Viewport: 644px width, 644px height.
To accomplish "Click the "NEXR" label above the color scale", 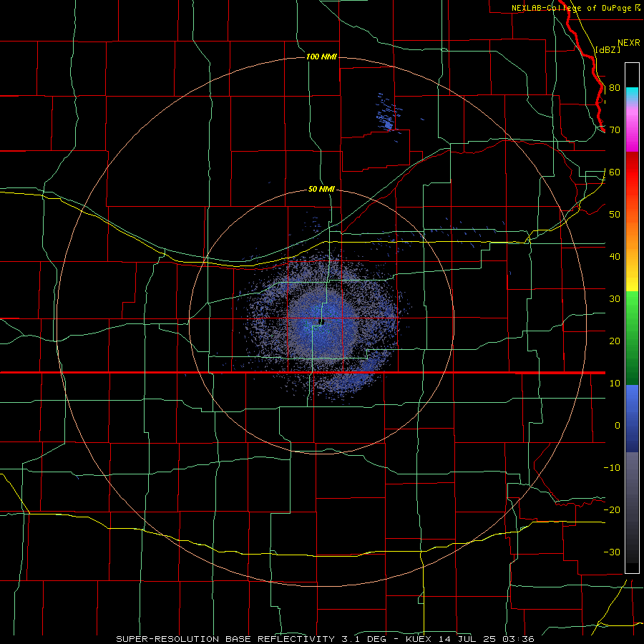I will pyautogui.click(x=629, y=43).
